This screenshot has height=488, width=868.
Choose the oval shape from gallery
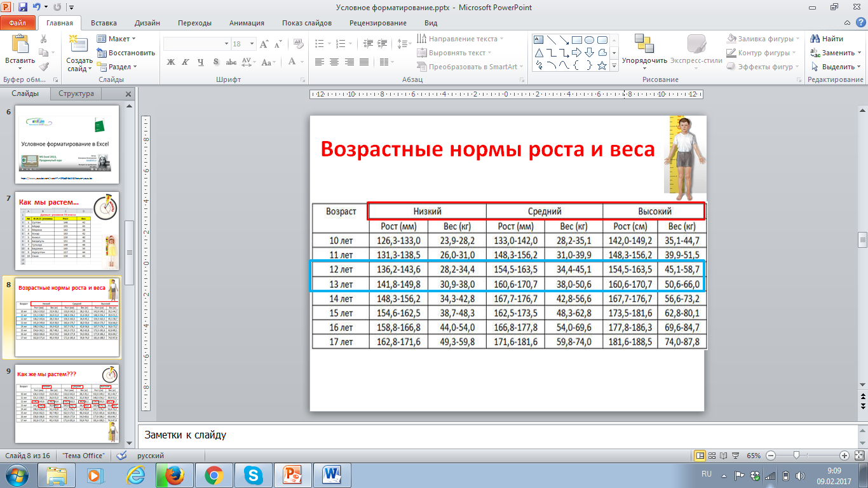590,39
